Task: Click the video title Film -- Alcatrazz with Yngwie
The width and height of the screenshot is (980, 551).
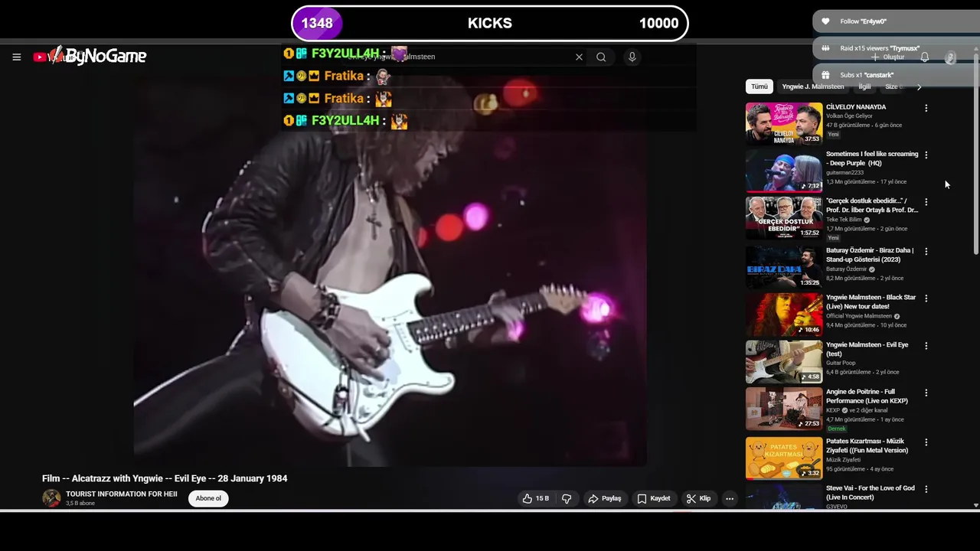Action: pos(165,478)
